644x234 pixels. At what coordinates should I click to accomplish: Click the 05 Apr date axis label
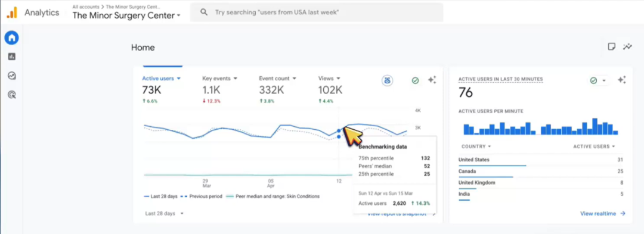point(271,183)
